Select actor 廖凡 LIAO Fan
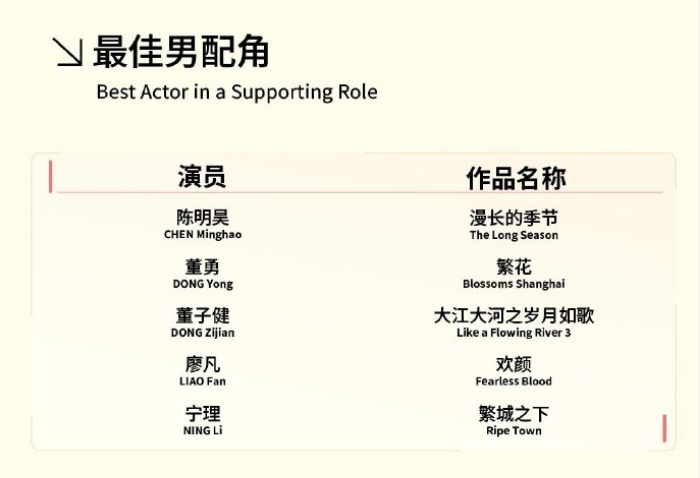 click(x=203, y=371)
